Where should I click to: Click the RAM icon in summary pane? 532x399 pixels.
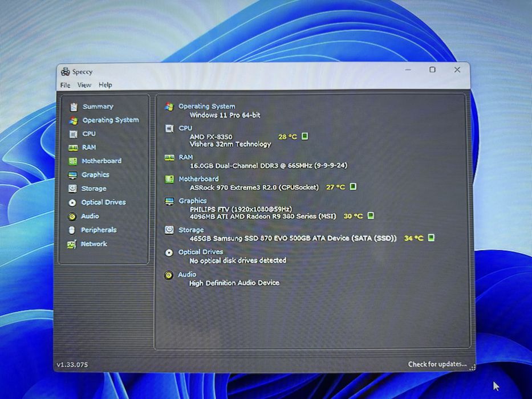(169, 157)
